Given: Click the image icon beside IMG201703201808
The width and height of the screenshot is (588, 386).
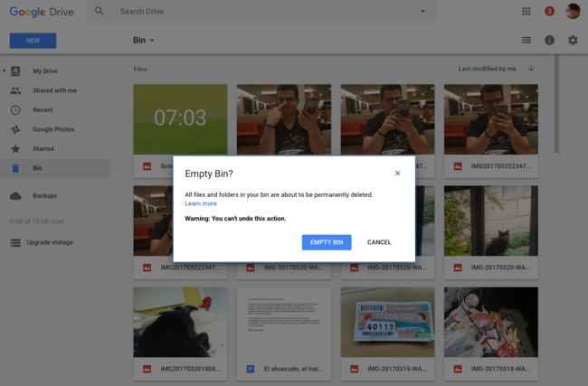Looking at the screenshot, I should click(x=147, y=369).
